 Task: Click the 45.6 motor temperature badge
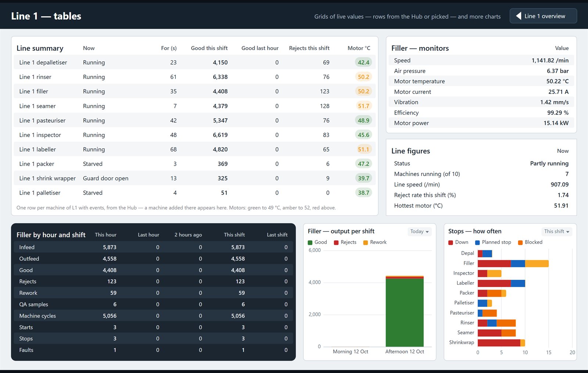point(363,135)
